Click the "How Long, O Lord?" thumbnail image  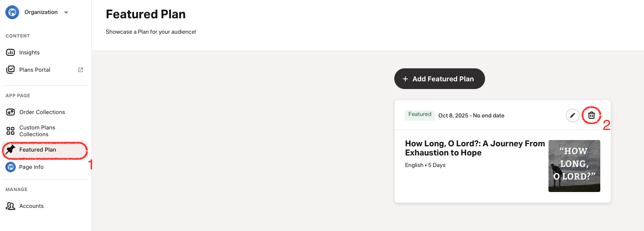574,166
